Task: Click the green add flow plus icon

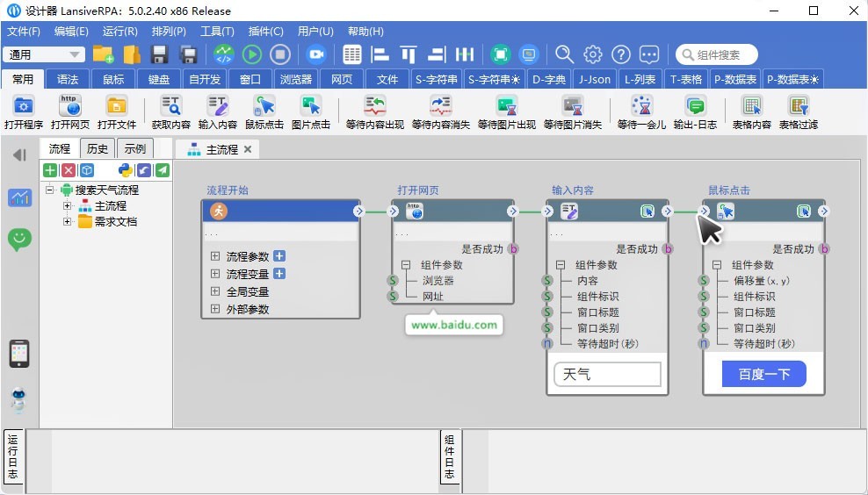Action: pyautogui.click(x=50, y=170)
